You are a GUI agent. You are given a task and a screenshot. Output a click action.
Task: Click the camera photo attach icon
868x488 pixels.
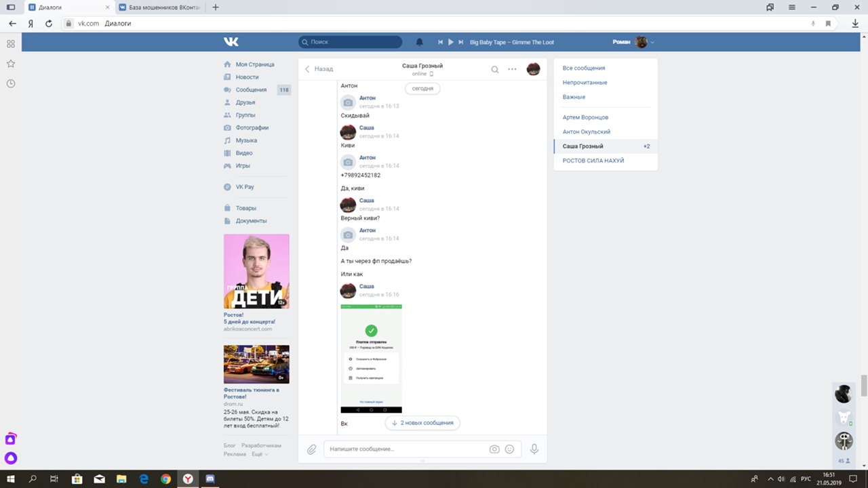click(x=494, y=449)
